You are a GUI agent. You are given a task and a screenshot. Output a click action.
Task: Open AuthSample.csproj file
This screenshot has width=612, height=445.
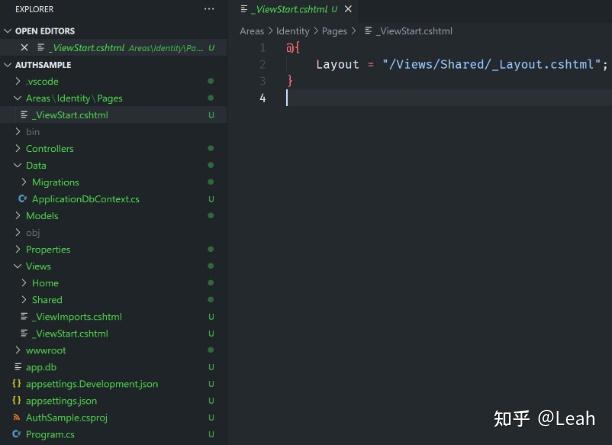click(113, 417)
